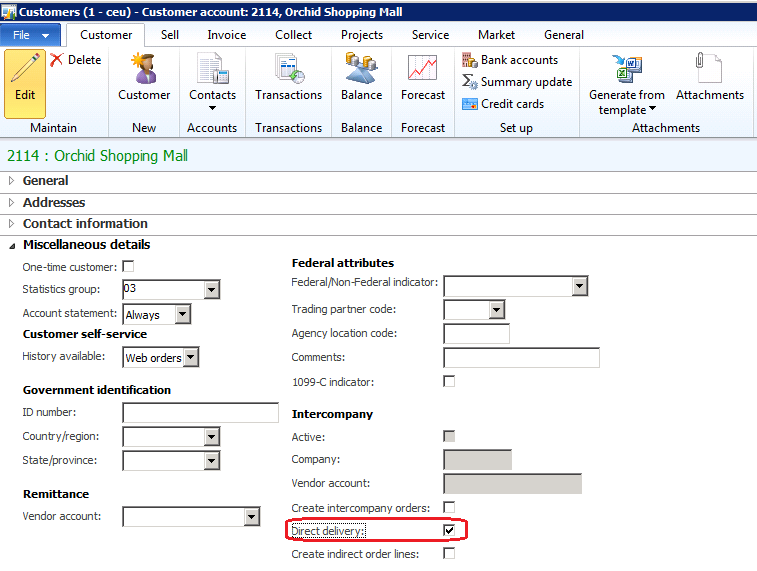This screenshot has width=757, height=571.
Task: Expand the Addresses section
Action: pos(54,202)
